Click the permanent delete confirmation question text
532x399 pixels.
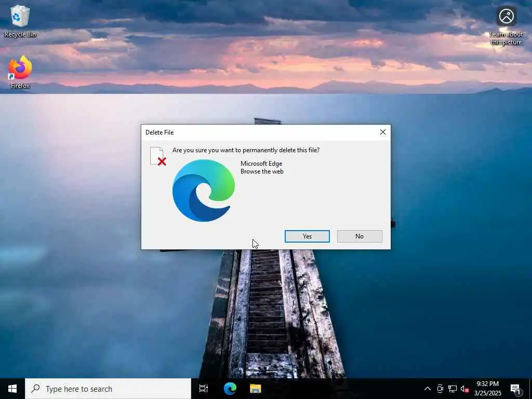pyautogui.click(x=246, y=150)
